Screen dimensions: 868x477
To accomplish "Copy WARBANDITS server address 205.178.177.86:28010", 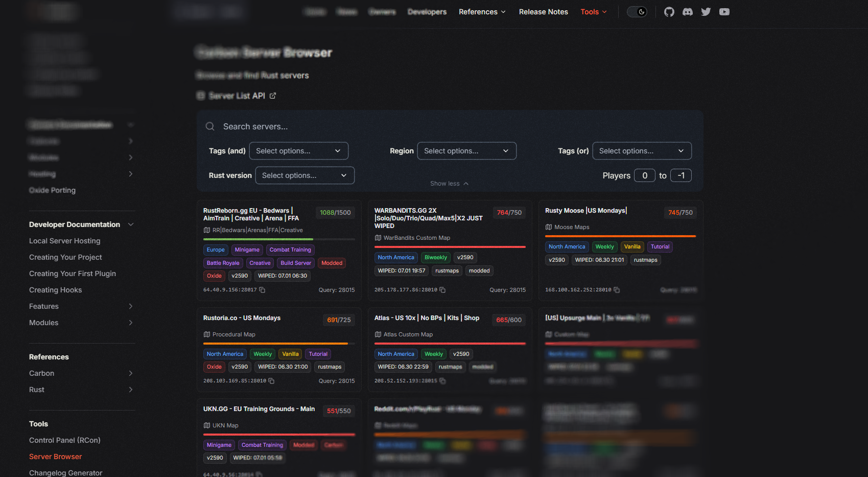I will [x=442, y=290].
